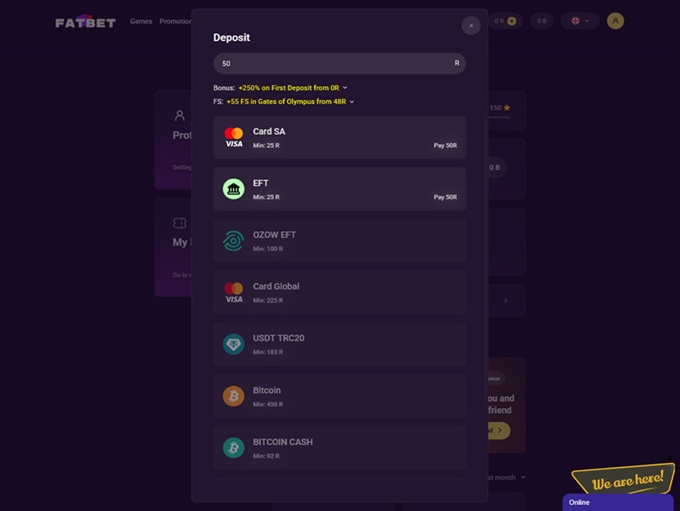Open the Online live chat widget
This screenshot has width=680, height=511.
click(x=618, y=502)
